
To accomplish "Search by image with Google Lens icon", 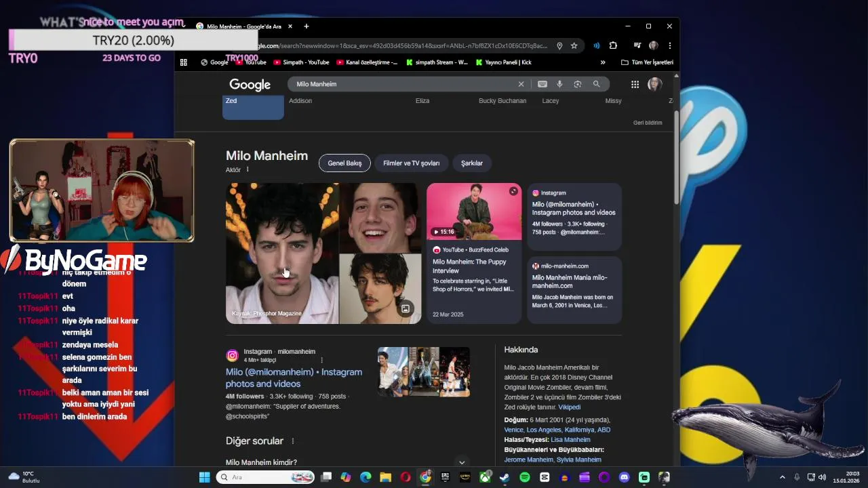I will click(578, 84).
